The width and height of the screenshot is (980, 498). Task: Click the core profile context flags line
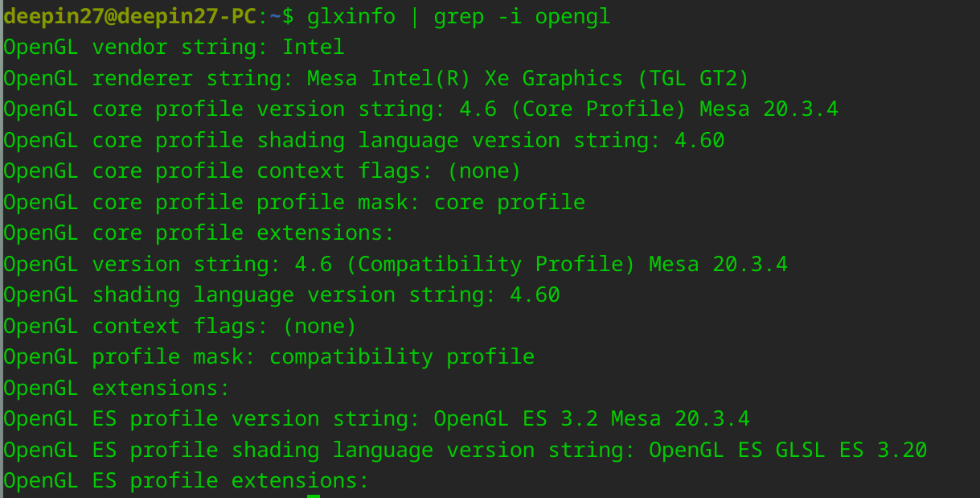(x=262, y=171)
